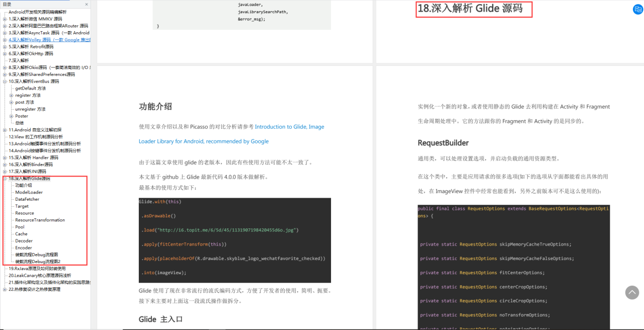The width and height of the screenshot is (644, 330).
Task: Follow the Loader Library for Android link line
Action: coord(204,141)
